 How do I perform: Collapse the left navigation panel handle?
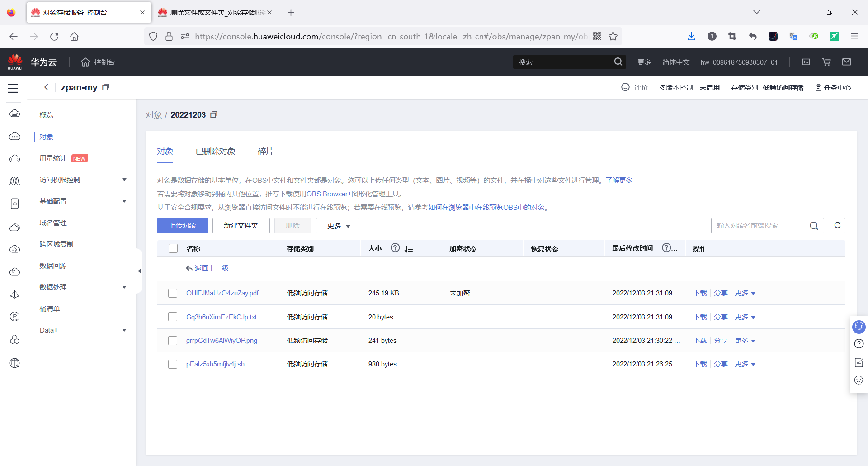pos(139,271)
